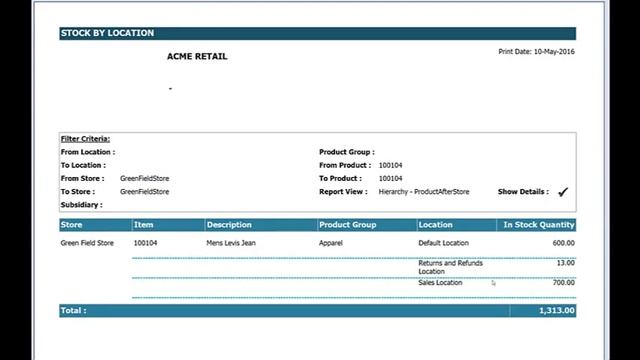Select the 'Default Location' cell
640x360 pixels.
click(444, 243)
